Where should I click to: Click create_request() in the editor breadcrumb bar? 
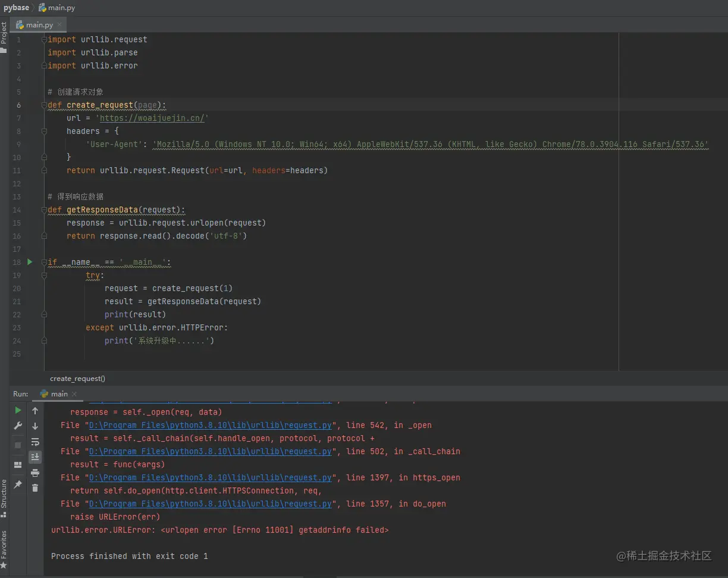click(x=77, y=379)
